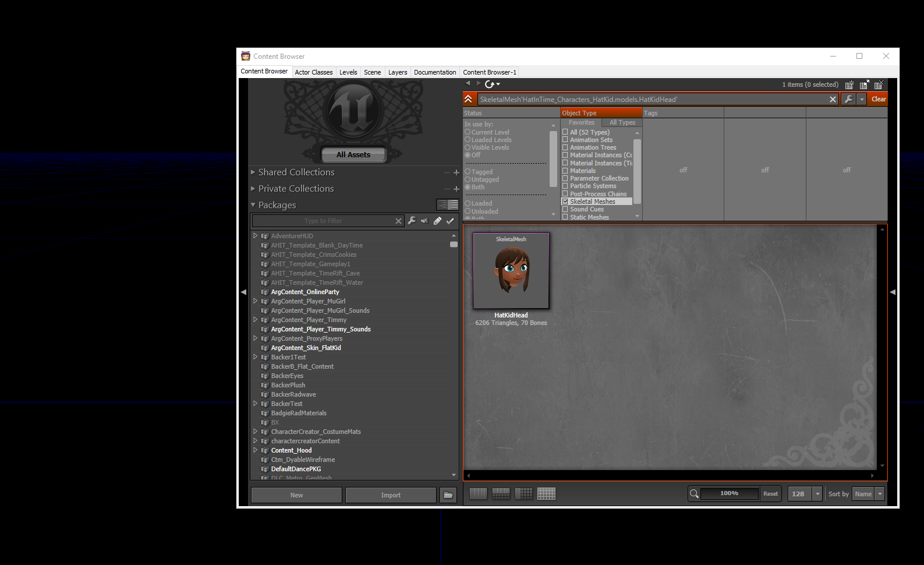Select the Loaded Levels radio option
Viewport: 924px width, 565px height.
[x=468, y=140]
